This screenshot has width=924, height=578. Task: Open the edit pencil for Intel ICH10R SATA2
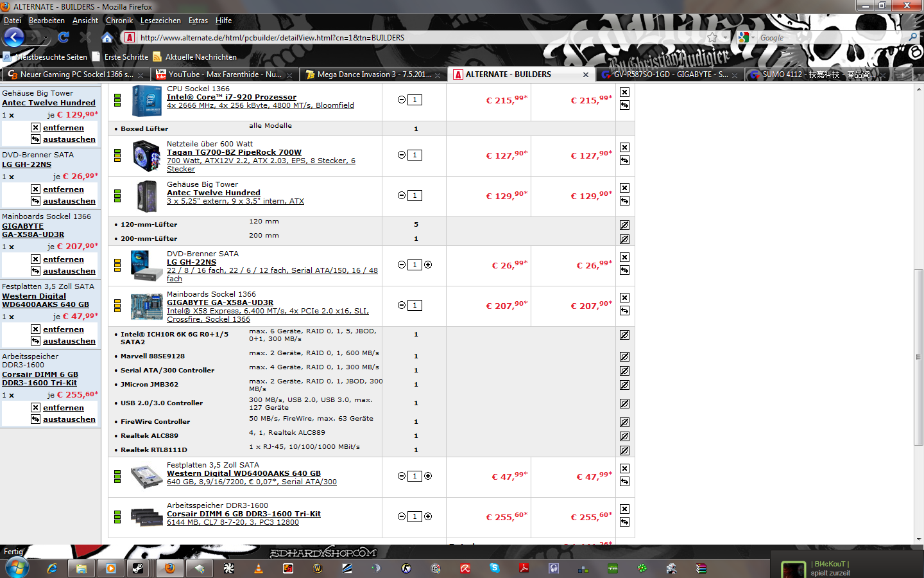point(624,335)
